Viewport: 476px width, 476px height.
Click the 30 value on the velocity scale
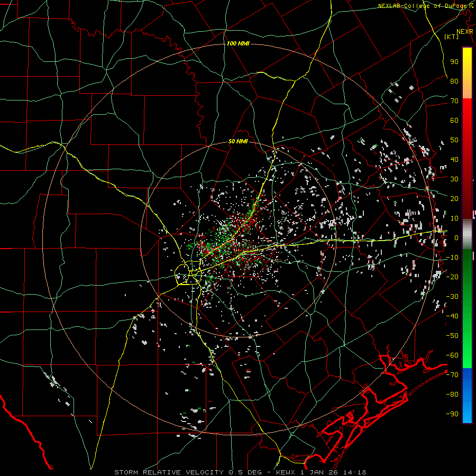click(454, 179)
